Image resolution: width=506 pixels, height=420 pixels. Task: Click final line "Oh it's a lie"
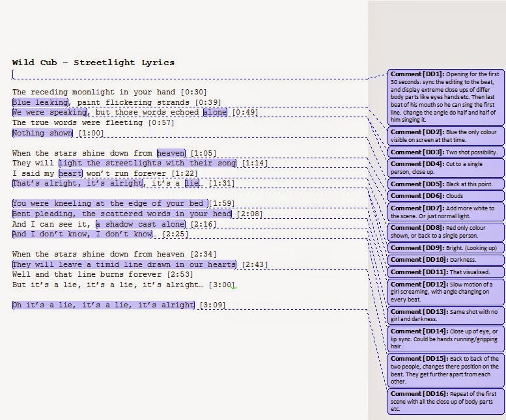coord(104,305)
